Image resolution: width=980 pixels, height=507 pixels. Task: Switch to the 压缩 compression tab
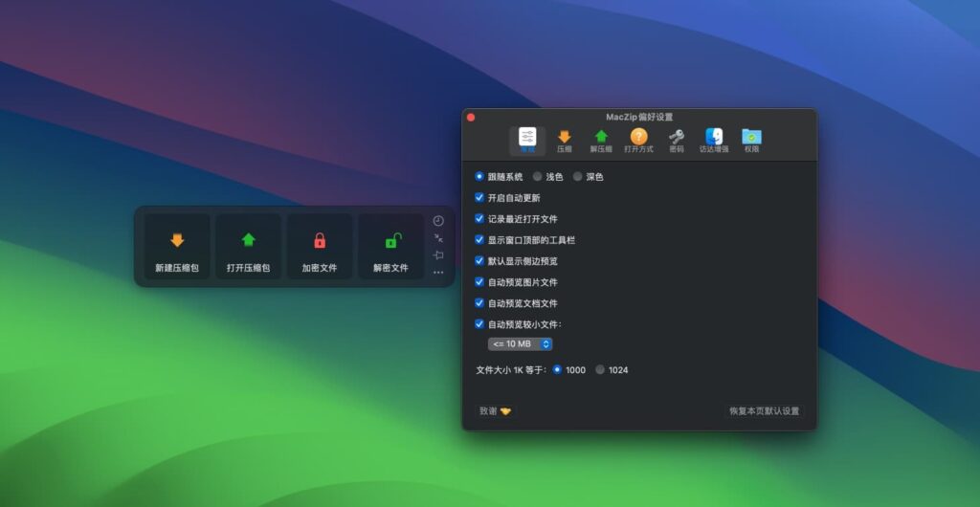pos(565,142)
